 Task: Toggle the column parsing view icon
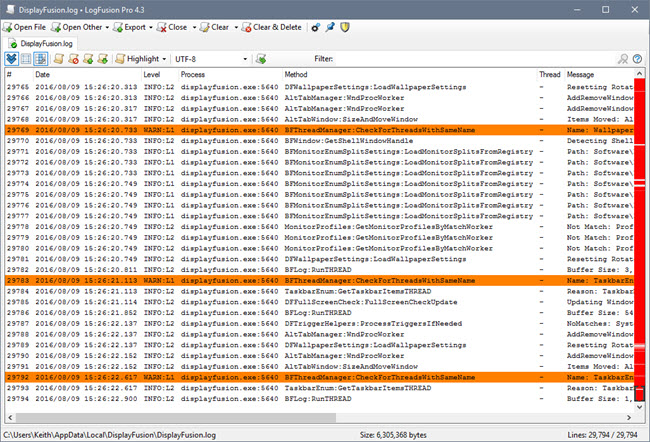point(41,59)
